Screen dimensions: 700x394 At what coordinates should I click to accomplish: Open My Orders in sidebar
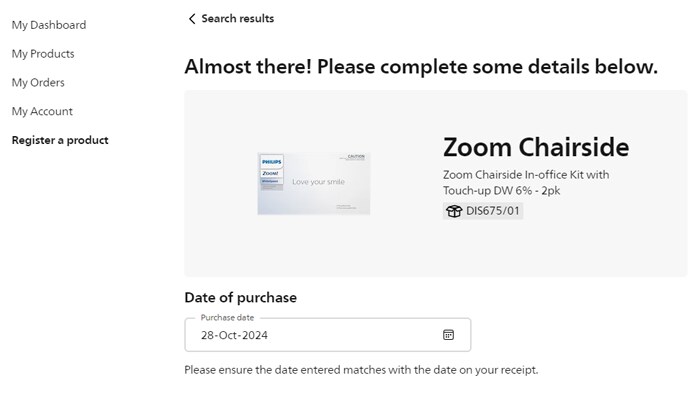[38, 83]
